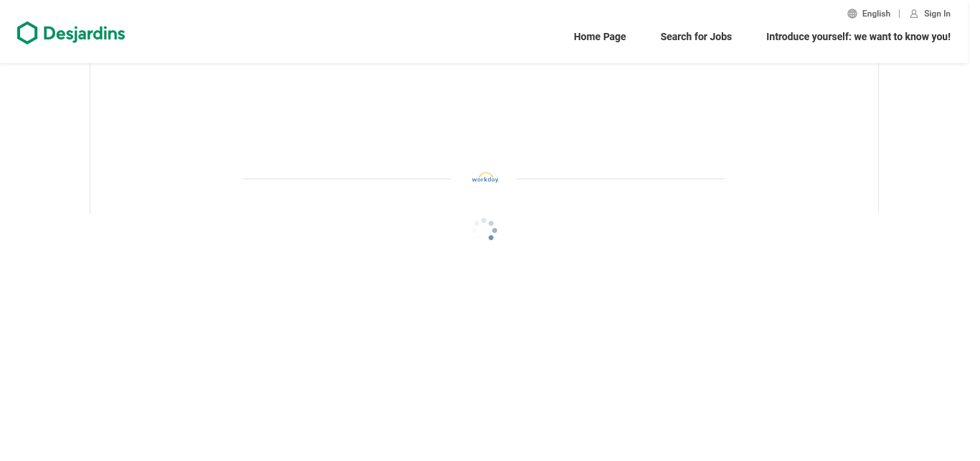Go to Home Page in navigation
Image resolution: width=980 pixels, height=461 pixels.
pyautogui.click(x=600, y=37)
